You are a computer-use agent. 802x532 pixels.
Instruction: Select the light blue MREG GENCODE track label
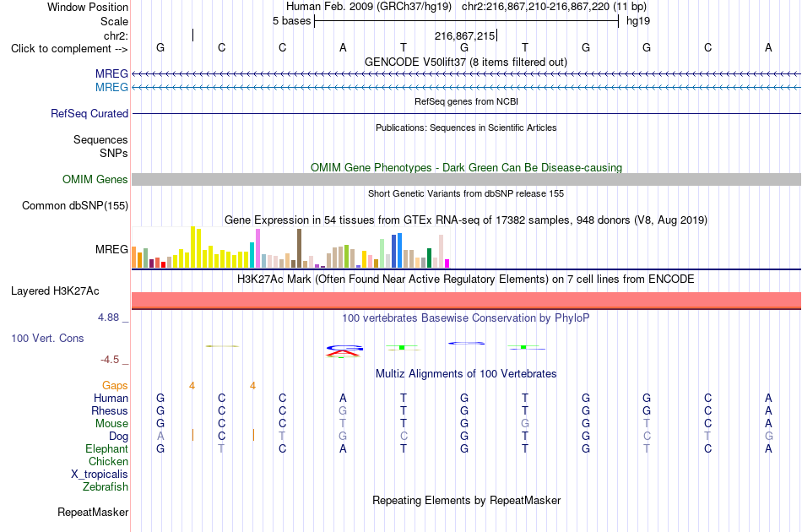pos(111,87)
